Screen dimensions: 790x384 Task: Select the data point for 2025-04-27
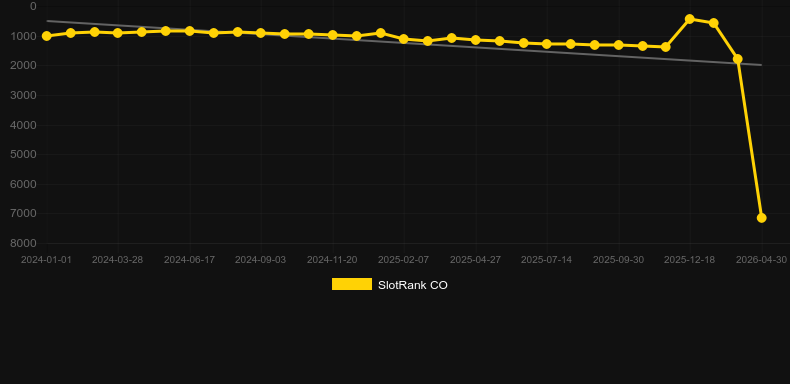476,40
